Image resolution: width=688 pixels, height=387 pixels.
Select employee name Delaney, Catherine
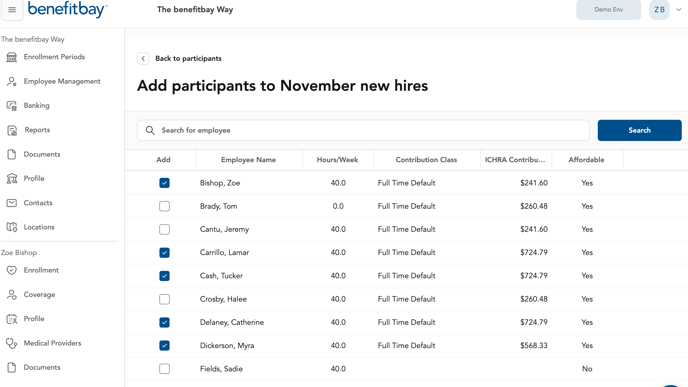[232, 322]
